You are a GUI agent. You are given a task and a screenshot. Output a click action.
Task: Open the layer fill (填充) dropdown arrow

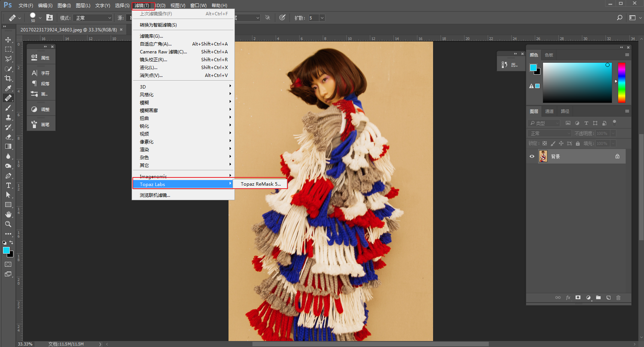point(613,143)
